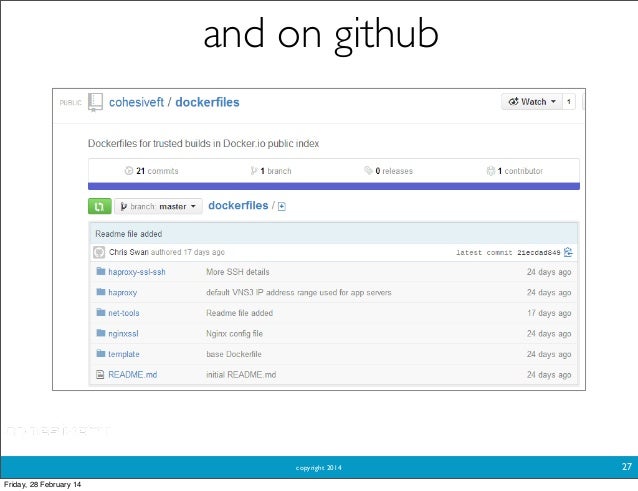Click the haproxy folder icon

[101, 292]
